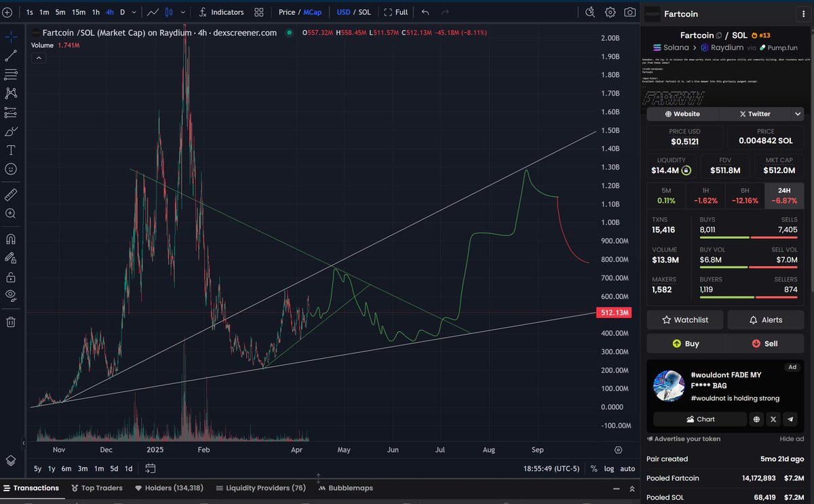Image resolution: width=814 pixels, height=504 pixels.
Task: Open the token Twitter link
Action: coord(755,114)
